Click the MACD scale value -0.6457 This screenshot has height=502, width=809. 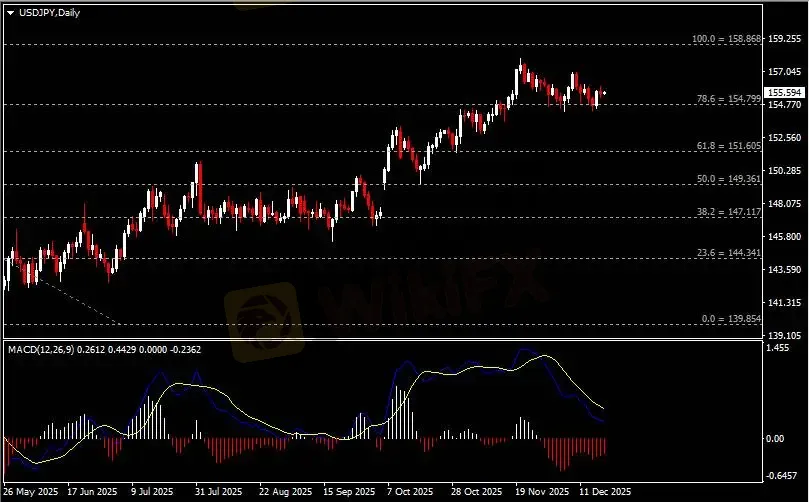click(782, 476)
